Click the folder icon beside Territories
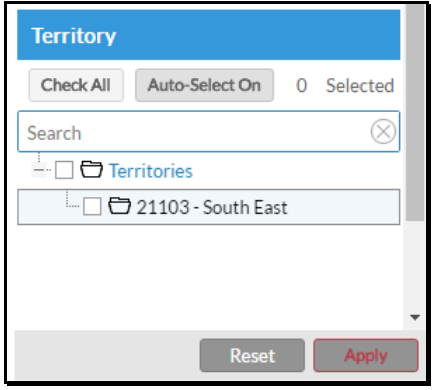This screenshot has height=390, width=434. [x=91, y=169]
